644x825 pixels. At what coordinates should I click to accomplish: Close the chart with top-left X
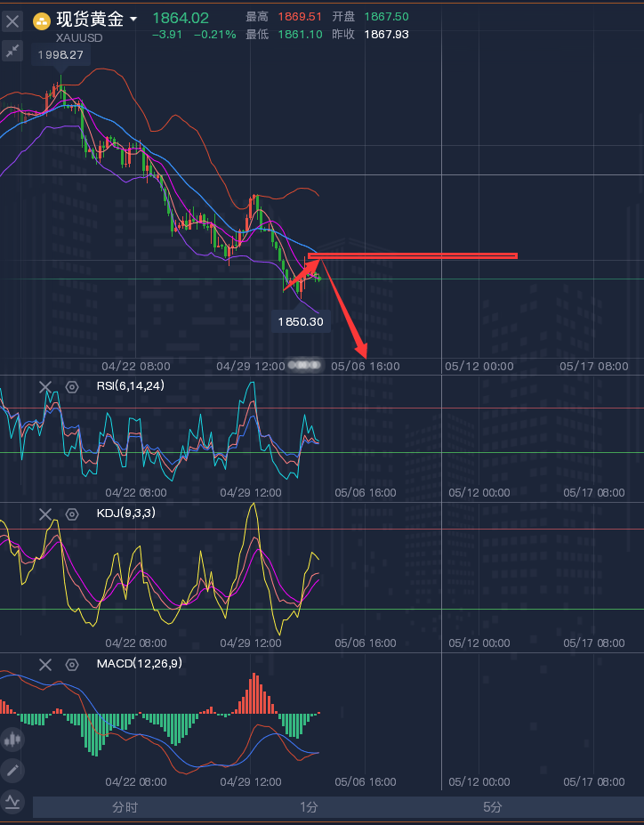click(12, 21)
